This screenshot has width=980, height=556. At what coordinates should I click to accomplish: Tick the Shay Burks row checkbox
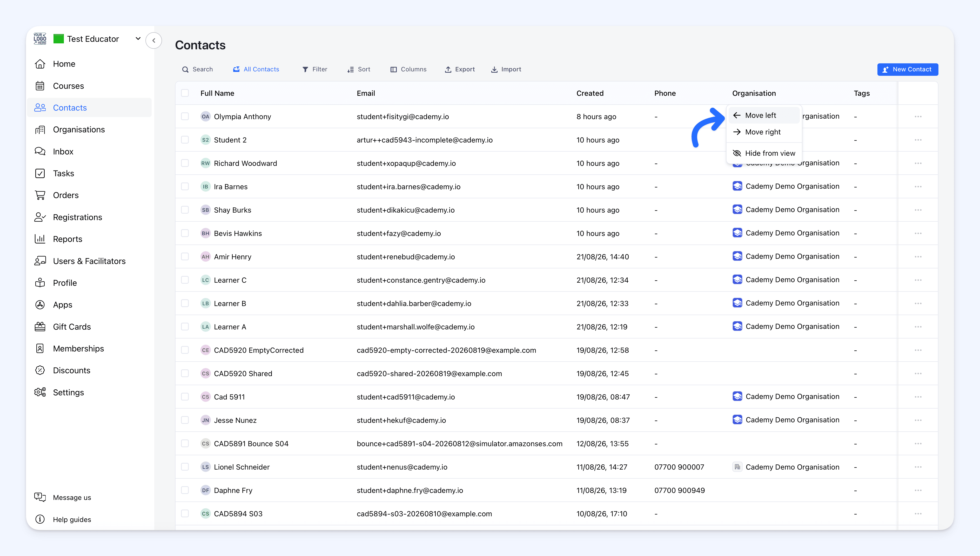pyautogui.click(x=185, y=210)
